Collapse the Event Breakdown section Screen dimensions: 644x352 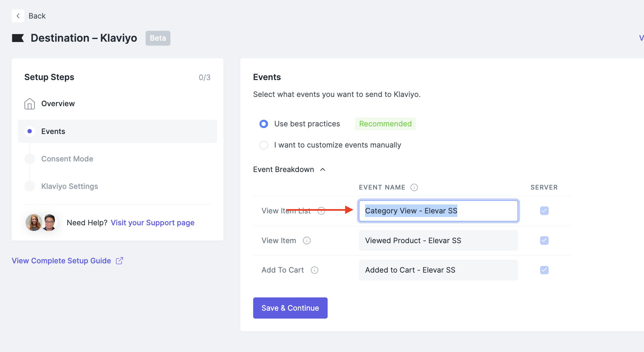tap(323, 169)
